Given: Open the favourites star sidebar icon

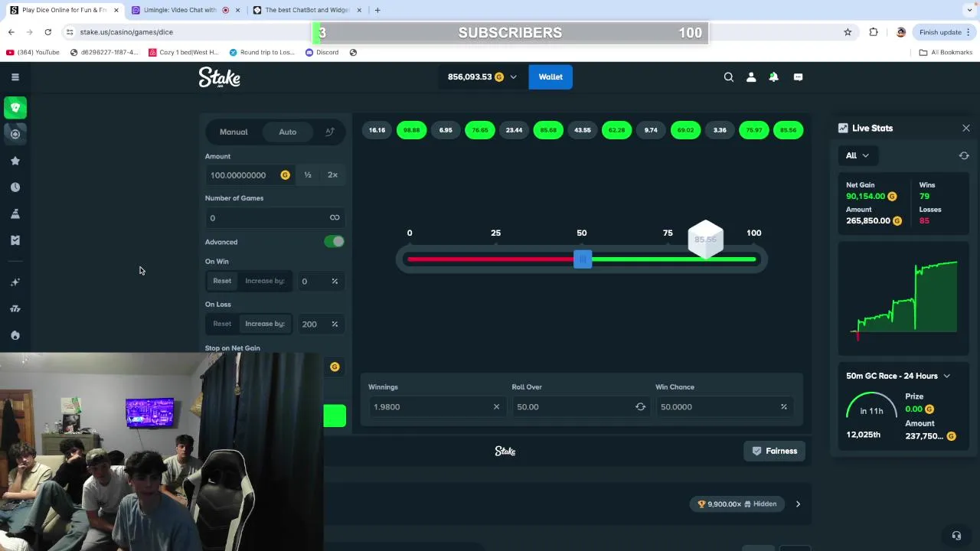Looking at the screenshot, I should click(15, 161).
